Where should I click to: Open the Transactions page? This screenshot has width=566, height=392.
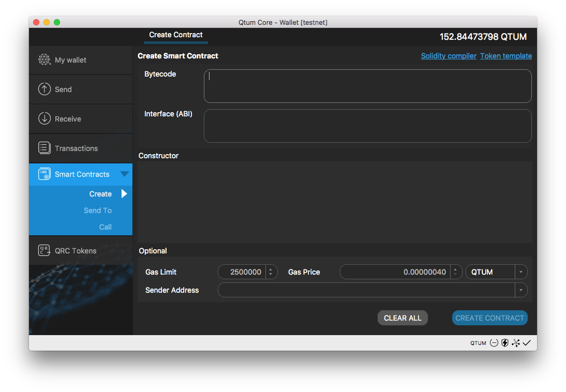(x=81, y=148)
